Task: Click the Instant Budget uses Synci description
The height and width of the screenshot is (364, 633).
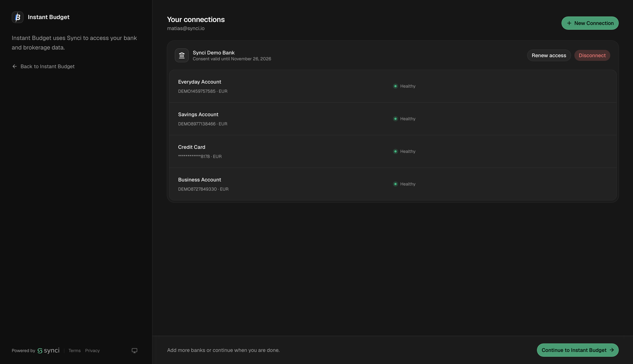Action: (74, 43)
